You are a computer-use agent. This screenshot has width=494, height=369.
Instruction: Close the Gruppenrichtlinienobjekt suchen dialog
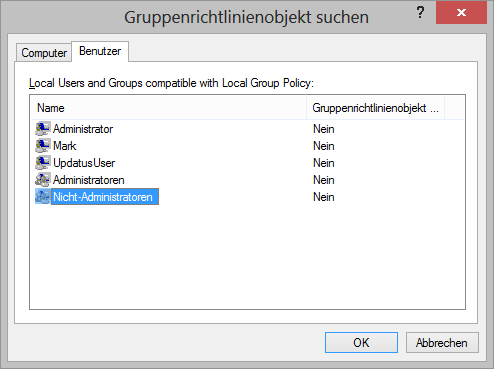[461, 13]
